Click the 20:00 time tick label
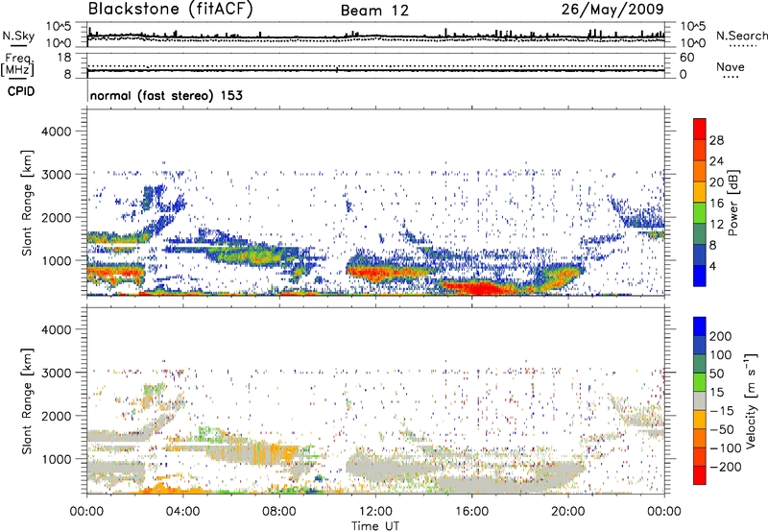 point(568,512)
